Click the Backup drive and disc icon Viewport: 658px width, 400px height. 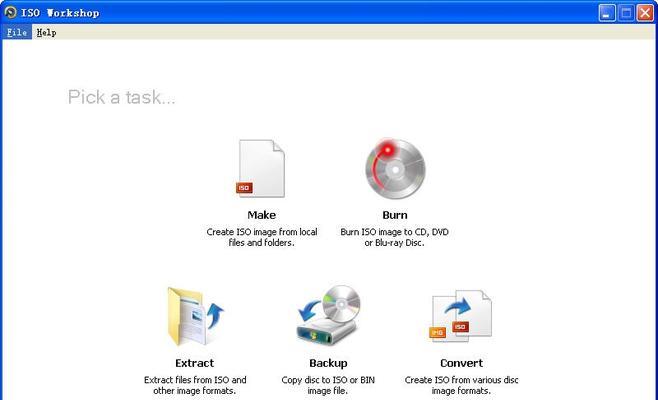tap(329, 315)
